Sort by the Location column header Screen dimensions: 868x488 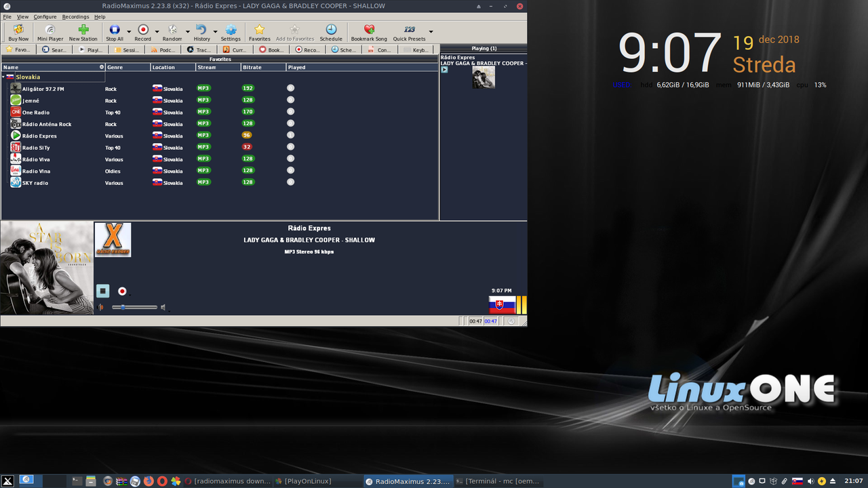coord(174,67)
